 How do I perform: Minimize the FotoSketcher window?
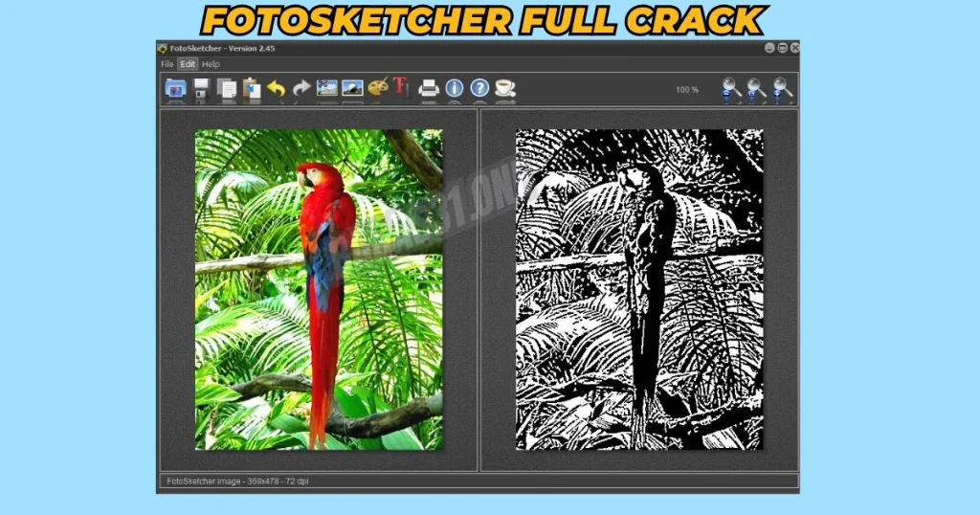[770, 48]
